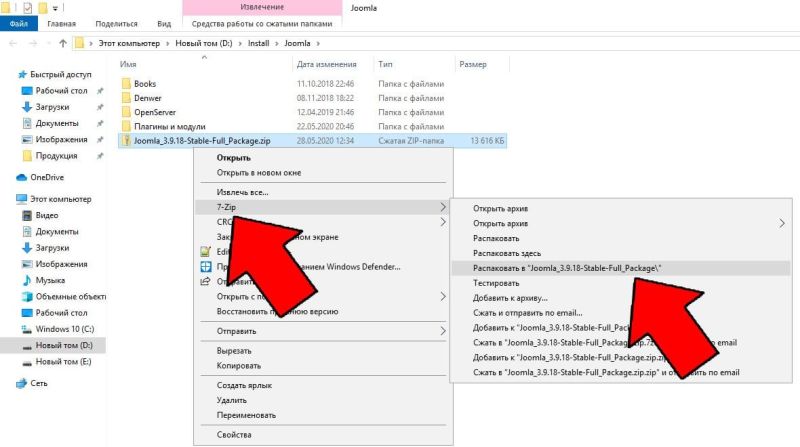Open breadcrumb chevron after Install
Screen dimensions: 800x447
pyautogui.click(x=277, y=43)
